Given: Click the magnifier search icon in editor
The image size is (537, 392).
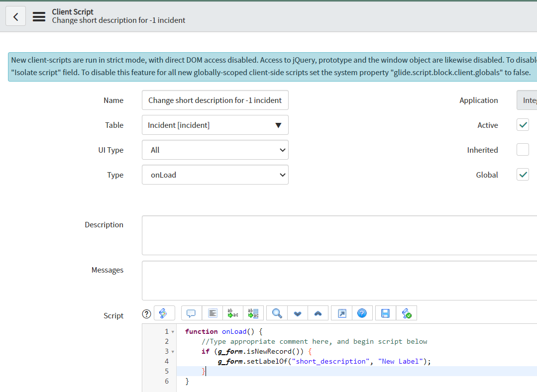Looking at the screenshot, I should (277, 313).
